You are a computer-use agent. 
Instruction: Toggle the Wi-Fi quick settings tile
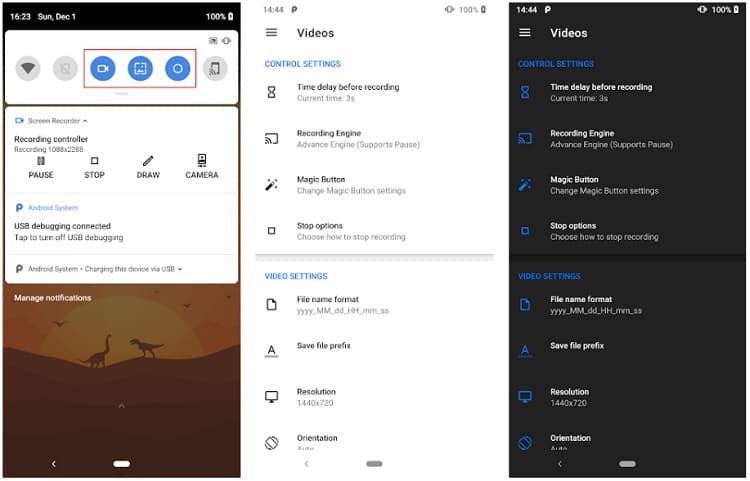tap(29, 69)
